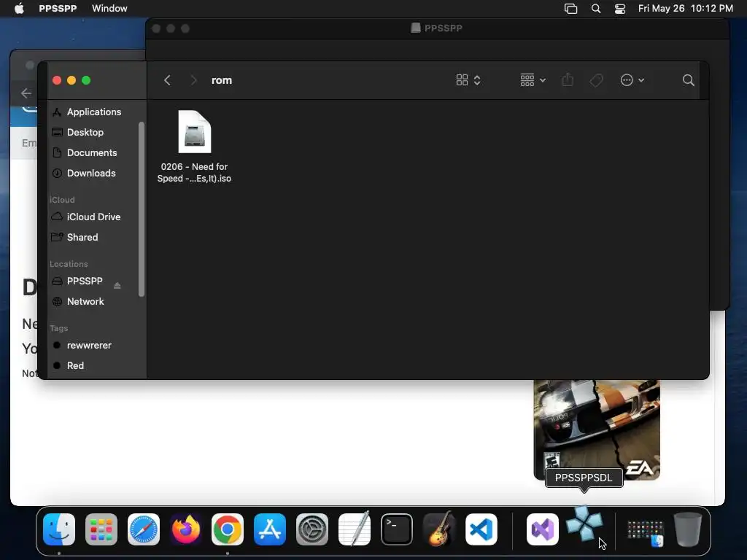Open Spotlight search in menu bar
The image size is (747, 560).
pos(596,9)
